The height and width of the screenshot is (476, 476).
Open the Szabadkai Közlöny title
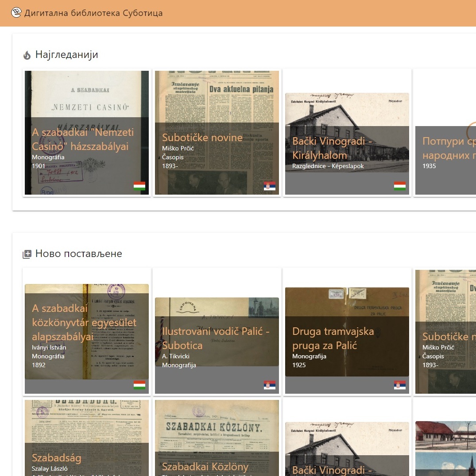(205, 467)
